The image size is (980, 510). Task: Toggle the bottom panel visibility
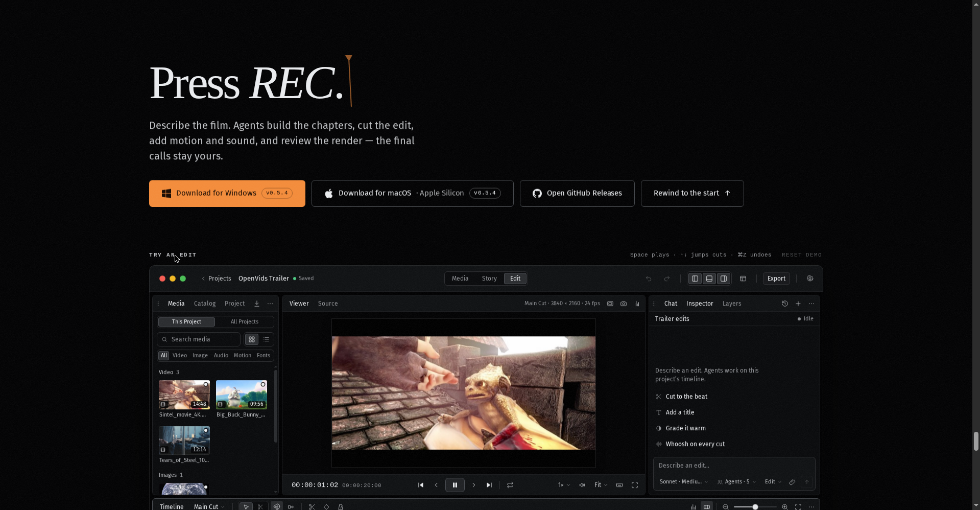709,279
